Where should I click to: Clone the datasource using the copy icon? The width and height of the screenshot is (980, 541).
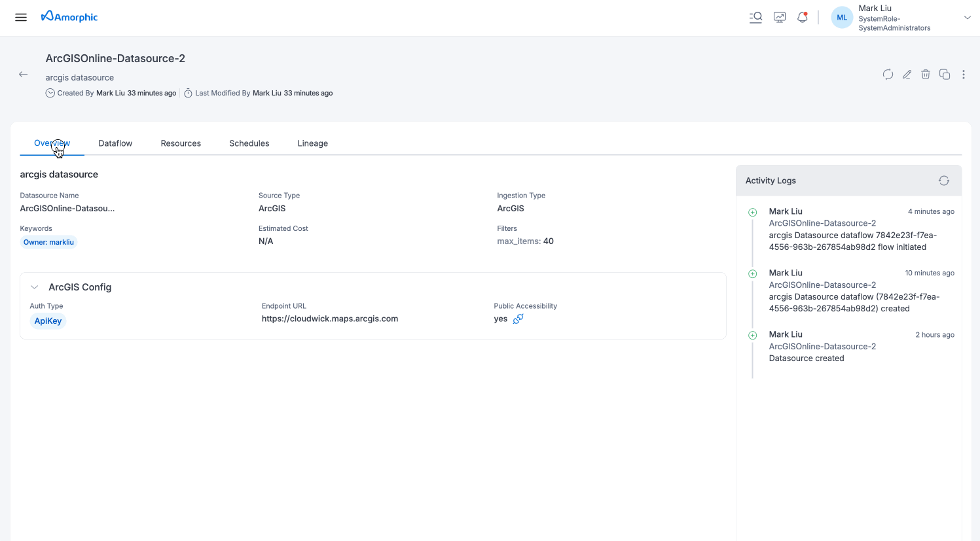(945, 74)
